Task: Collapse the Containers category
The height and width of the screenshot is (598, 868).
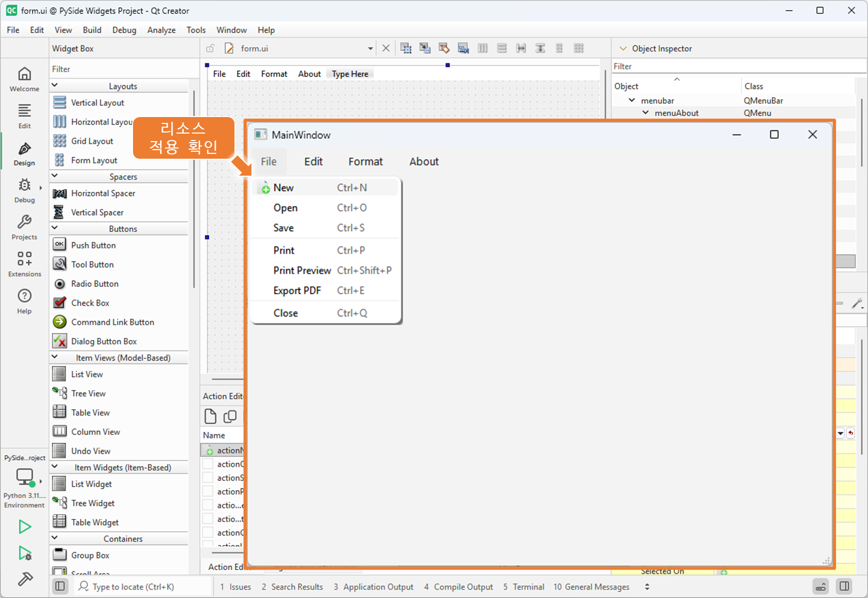Action: [x=54, y=538]
